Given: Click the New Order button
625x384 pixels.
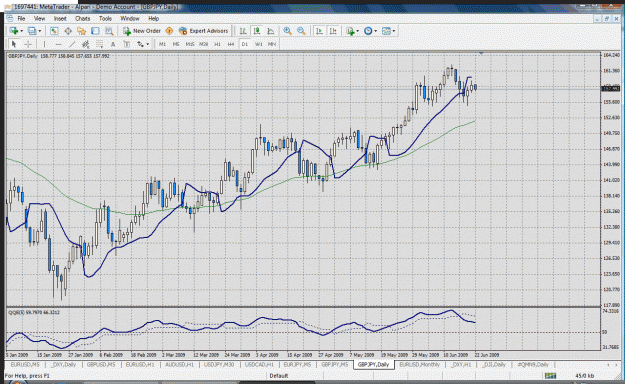Looking at the screenshot, I should pos(142,31).
